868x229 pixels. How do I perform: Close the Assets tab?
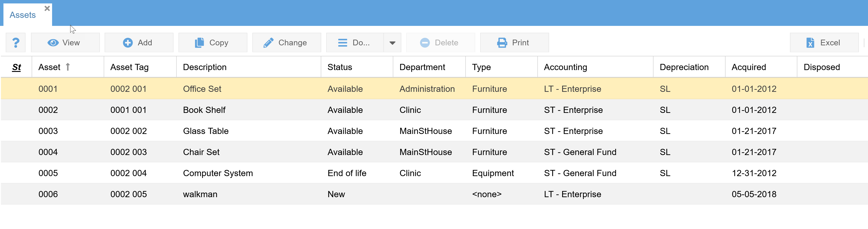pos(47,8)
